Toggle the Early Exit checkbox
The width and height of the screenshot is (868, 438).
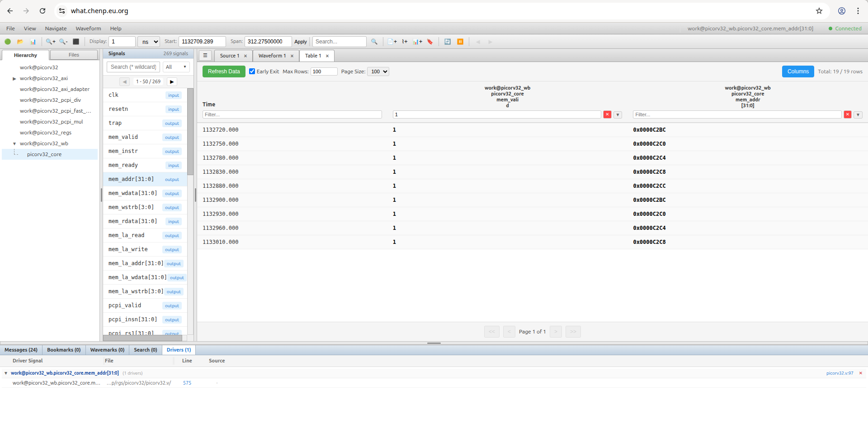[252, 71]
